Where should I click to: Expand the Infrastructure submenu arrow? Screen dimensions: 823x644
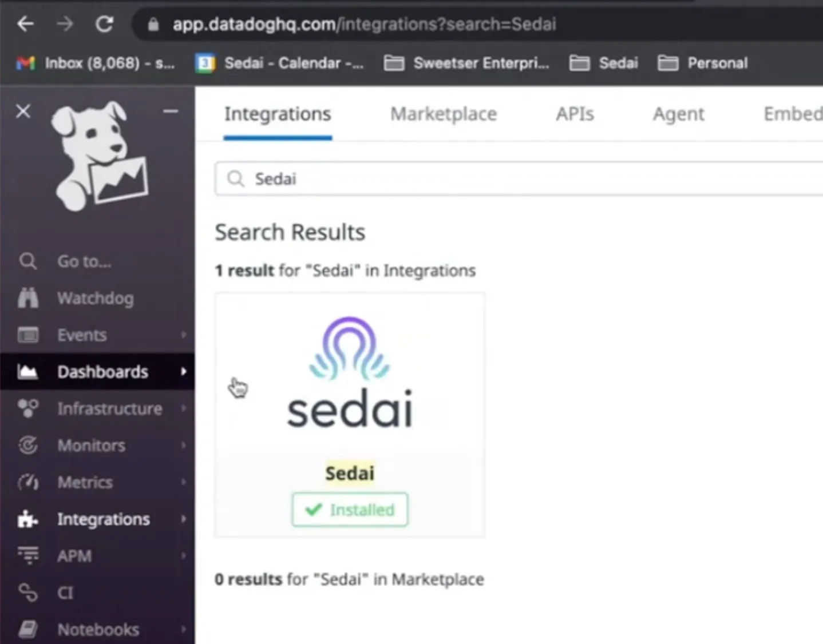(184, 408)
